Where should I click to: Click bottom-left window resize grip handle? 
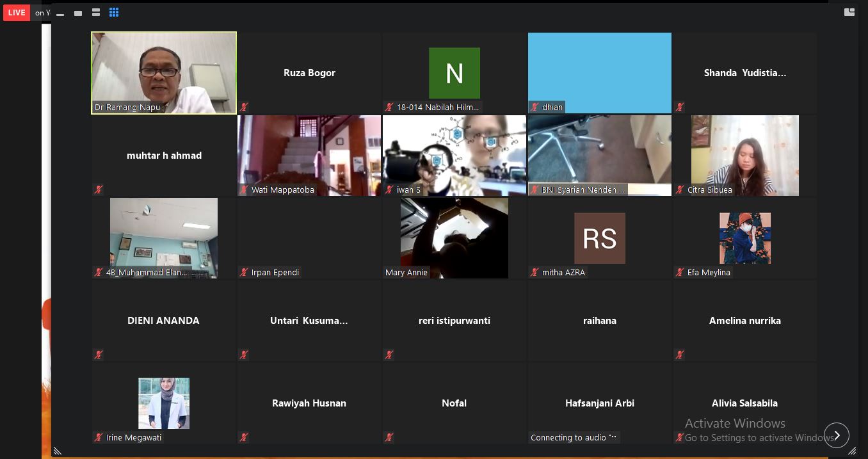[57, 451]
